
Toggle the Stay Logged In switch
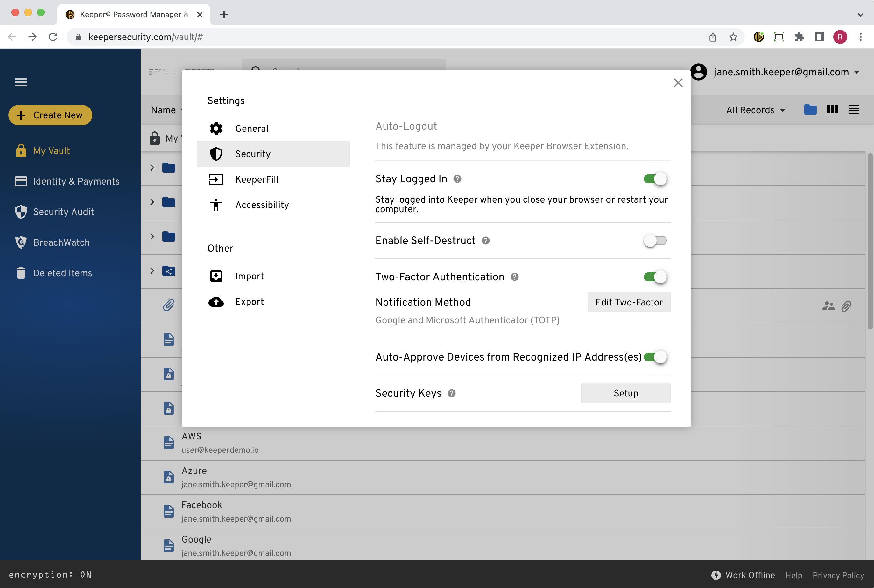[655, 179]
